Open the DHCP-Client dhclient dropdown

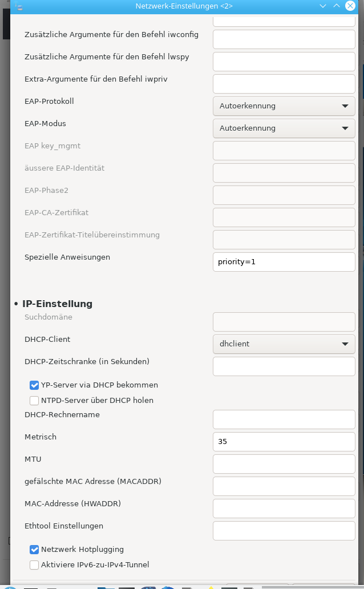click(x=284, y=344)
